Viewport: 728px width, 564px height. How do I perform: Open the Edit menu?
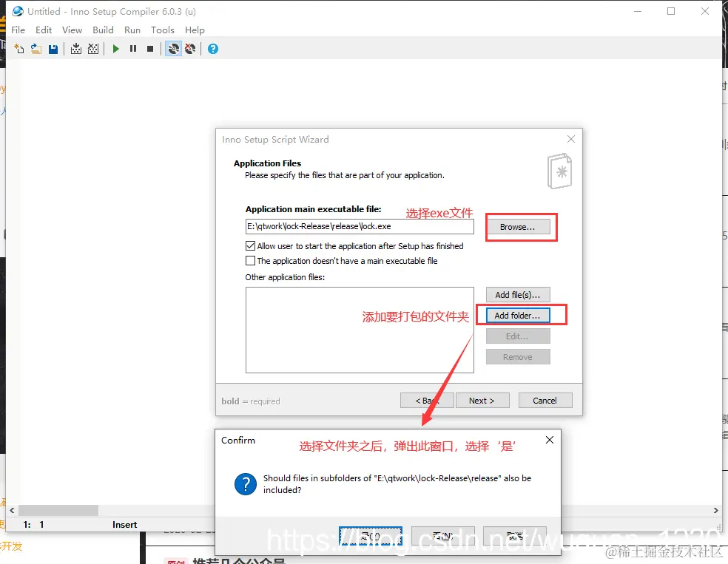pos(44,30)
